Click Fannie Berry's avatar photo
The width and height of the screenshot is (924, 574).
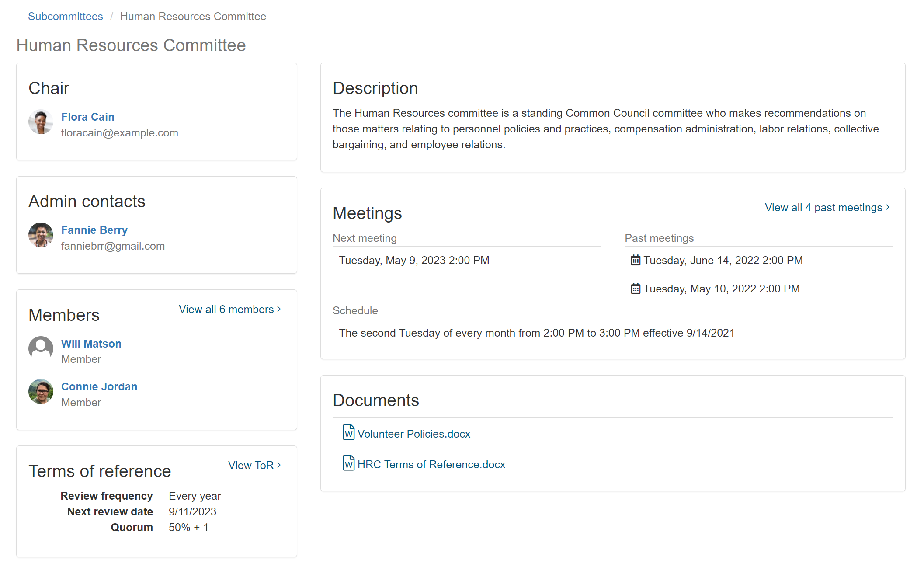click(41, 235)
